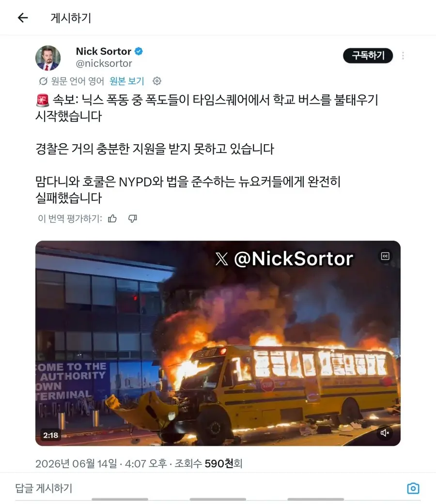Click the Nick Sortor display name
Image resolution: width=436 pixels, height=504 pixels.
coord(104,51)
